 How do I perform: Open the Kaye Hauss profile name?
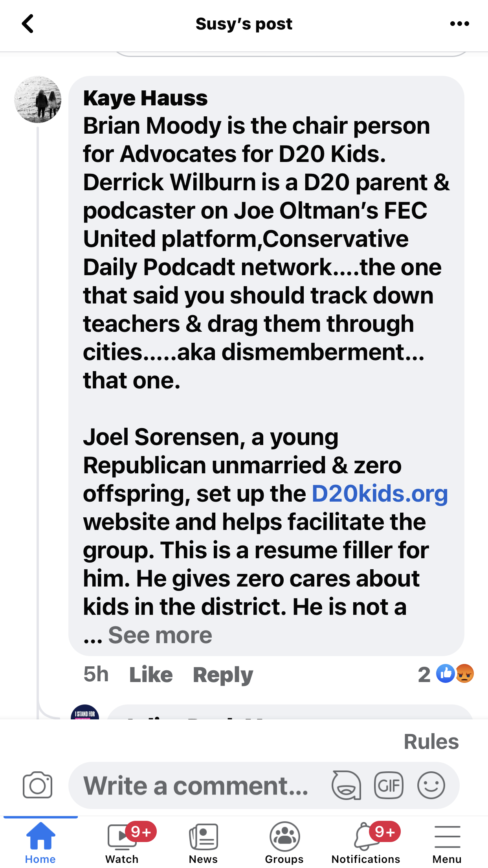(145, 98)
